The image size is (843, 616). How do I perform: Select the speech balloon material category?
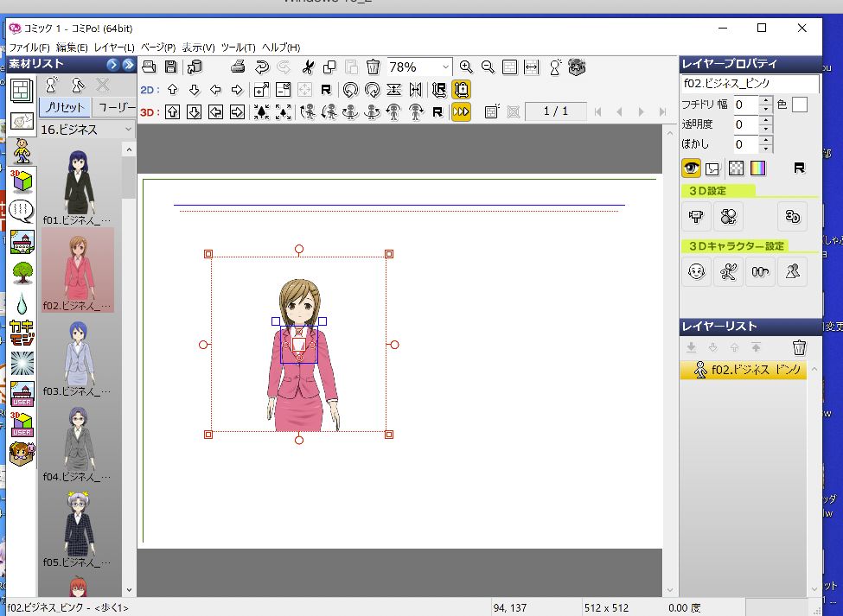(x=22, y=211)
